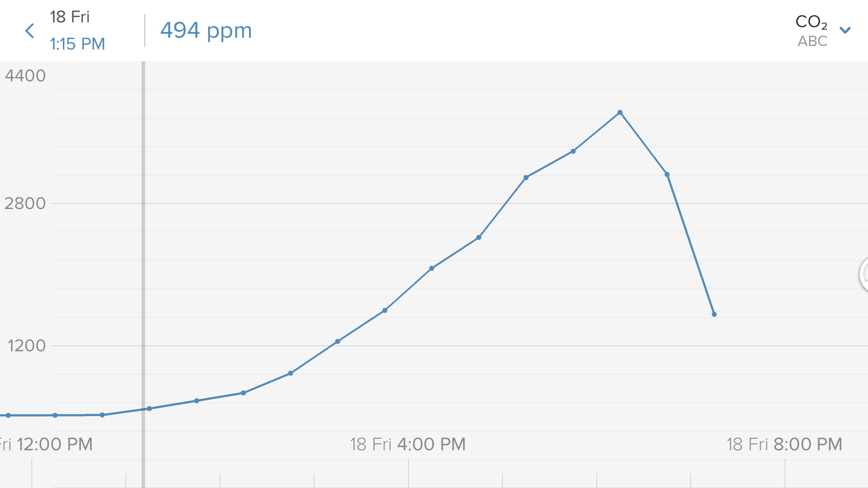This screenshot has width=868, height=488.
Task: Select the data point just after the peak
Action: pyautogui.click(x=667, y=174)
